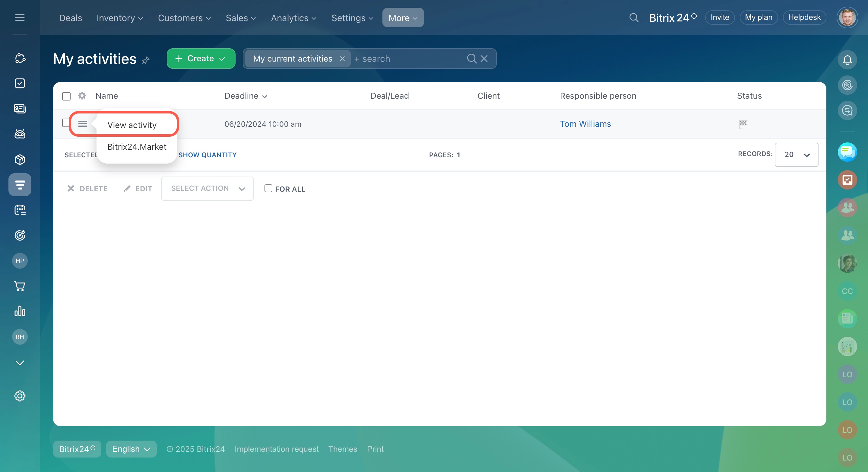The width and height of the screenshot is (868, 472).
Task: Click the shopping cart sidebar icon
Action: click(20, 286)
